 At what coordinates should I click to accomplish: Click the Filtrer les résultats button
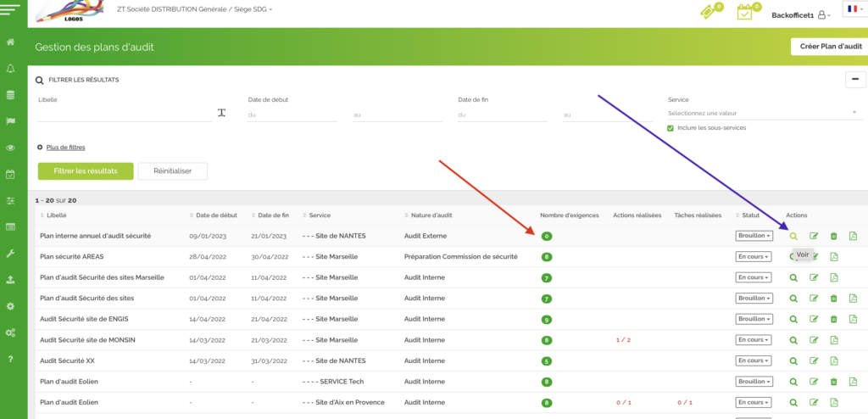(85, 171)
